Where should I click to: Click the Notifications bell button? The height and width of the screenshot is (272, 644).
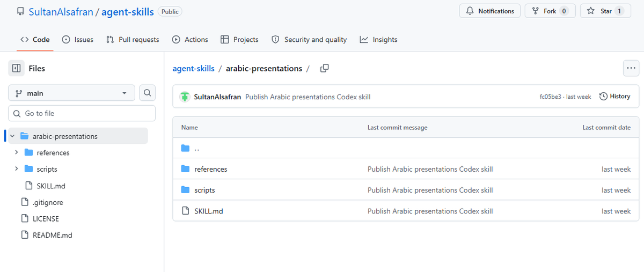[490, 11]
